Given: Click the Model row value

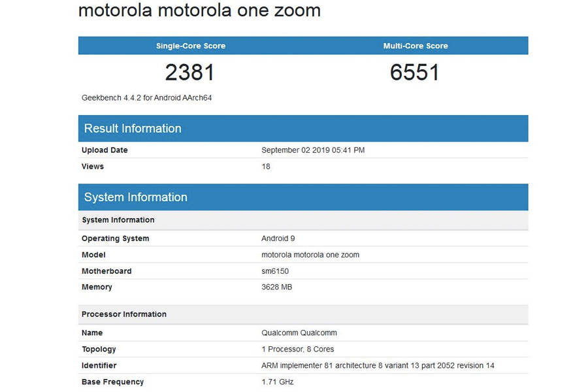Looking at the screenshot, I should pyautogui.click(x=310, y=254).
